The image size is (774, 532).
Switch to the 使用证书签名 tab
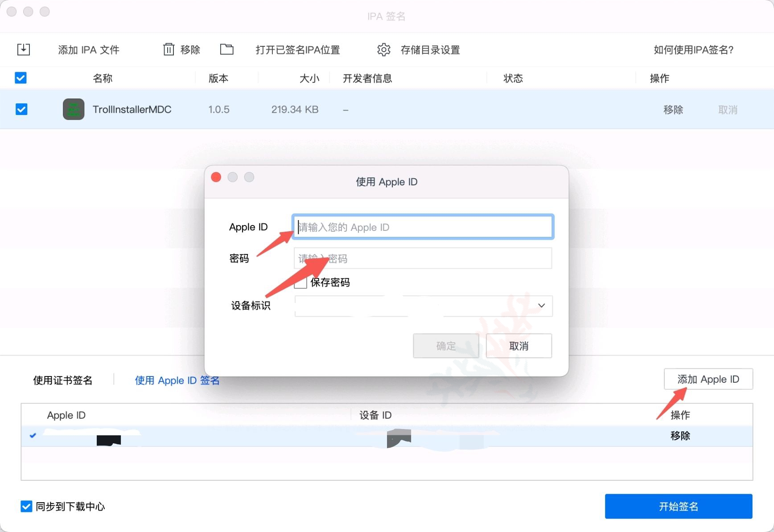pos(63,380)
